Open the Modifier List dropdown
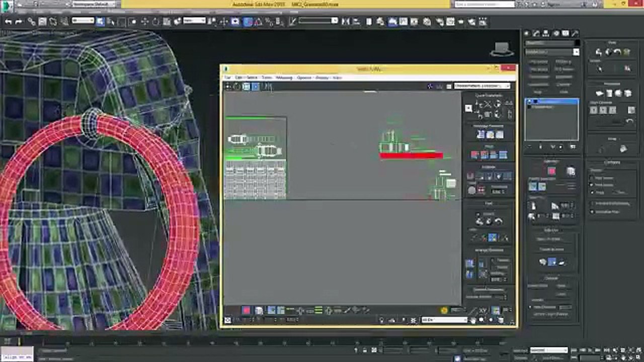The width and height of the screenshot is (644, 362). (x=551, y=52)
